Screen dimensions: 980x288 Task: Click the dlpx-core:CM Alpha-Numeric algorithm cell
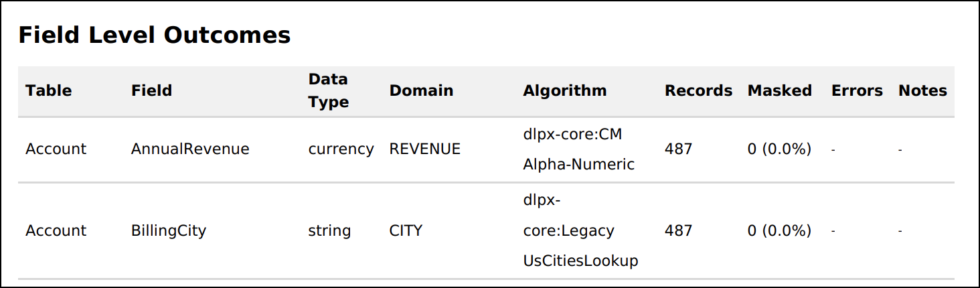578,149
